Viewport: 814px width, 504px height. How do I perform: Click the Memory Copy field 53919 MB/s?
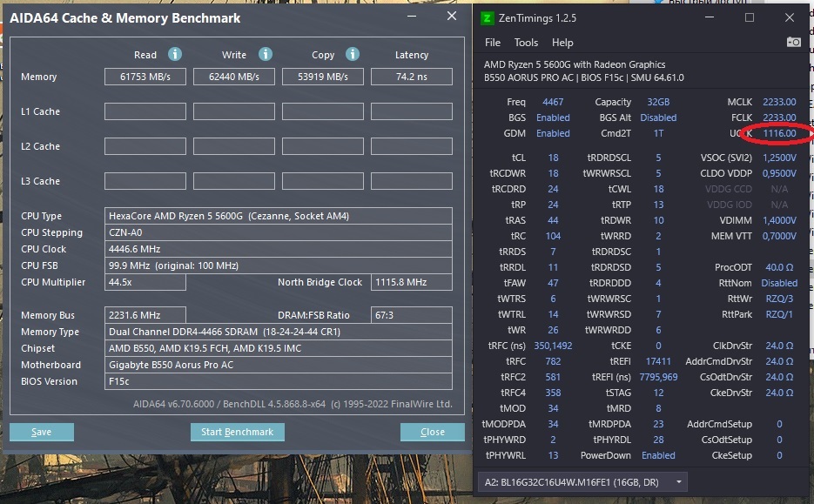click(x=323, y=77)
